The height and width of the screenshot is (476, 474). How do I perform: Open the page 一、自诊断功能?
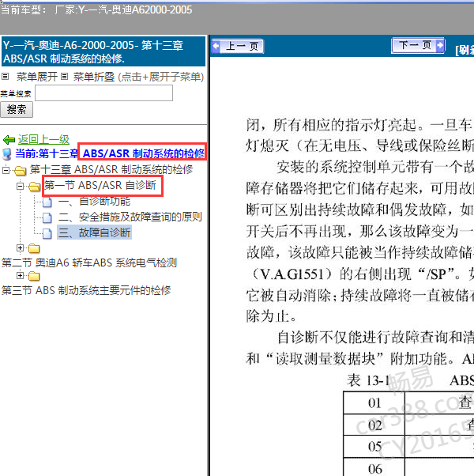(x=94, y=201)
